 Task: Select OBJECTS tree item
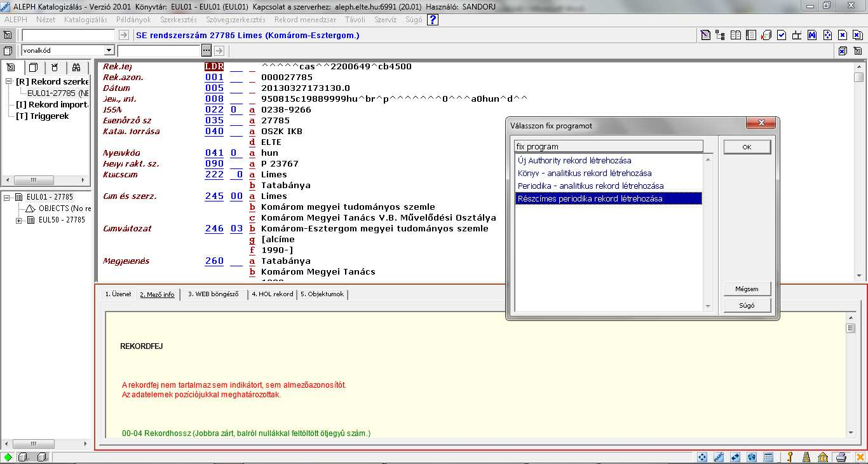tap(64, 208)
